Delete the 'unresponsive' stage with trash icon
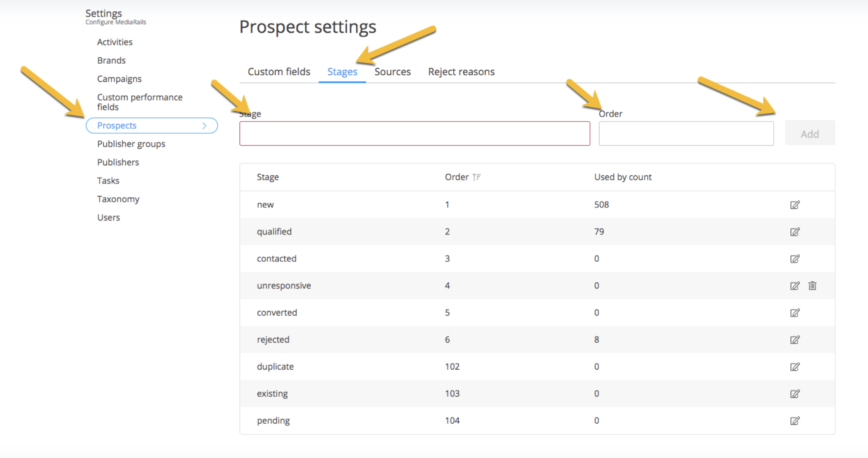 [812, 286]
